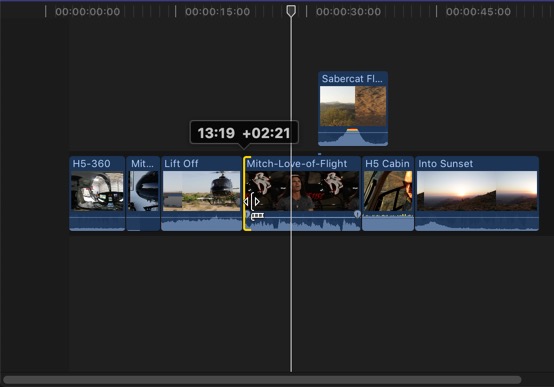Select the Mit... clip in timeline
The width and height of the screenshot is (554, 387).
[x=143, y=193]
